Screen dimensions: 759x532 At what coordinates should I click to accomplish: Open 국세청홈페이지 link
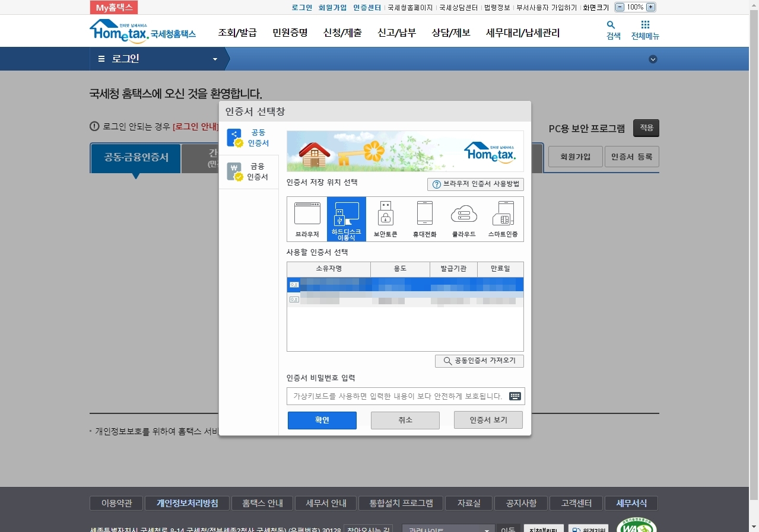(410, 8)
